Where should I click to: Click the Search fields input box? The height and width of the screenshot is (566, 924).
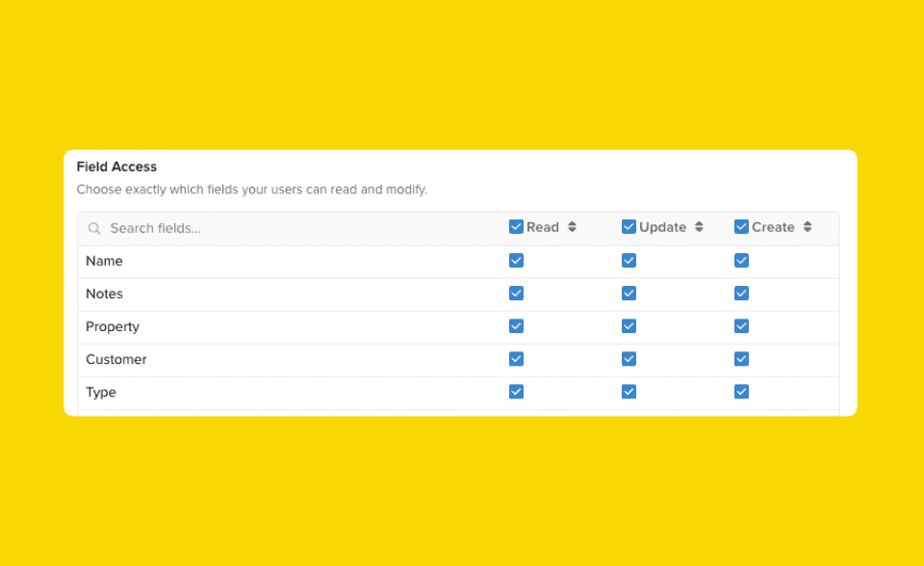tap(192, 228)
